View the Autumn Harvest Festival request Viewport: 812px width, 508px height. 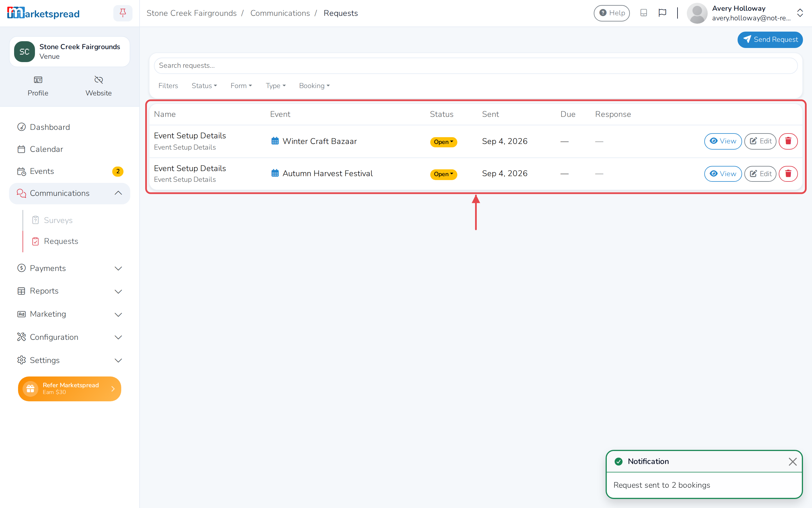[723, 174]
